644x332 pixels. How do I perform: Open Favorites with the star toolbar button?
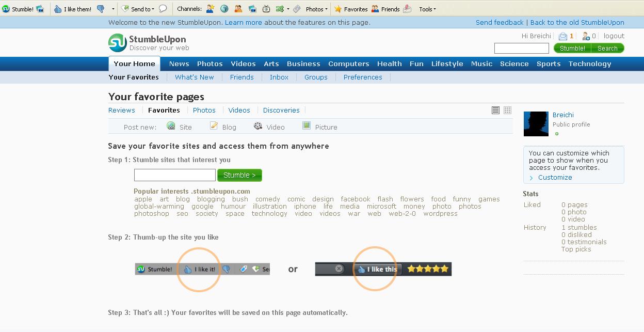pyautogui.click(x=351, y=9)
